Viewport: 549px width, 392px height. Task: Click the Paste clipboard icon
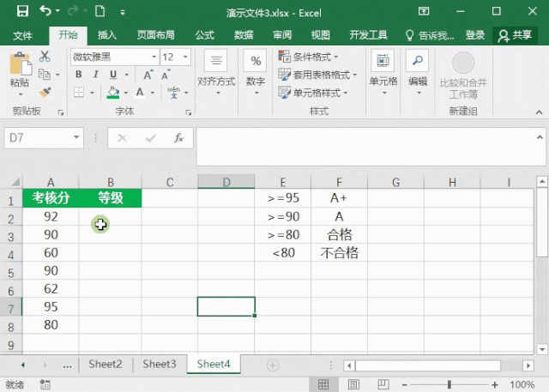[x=21, y=63]
